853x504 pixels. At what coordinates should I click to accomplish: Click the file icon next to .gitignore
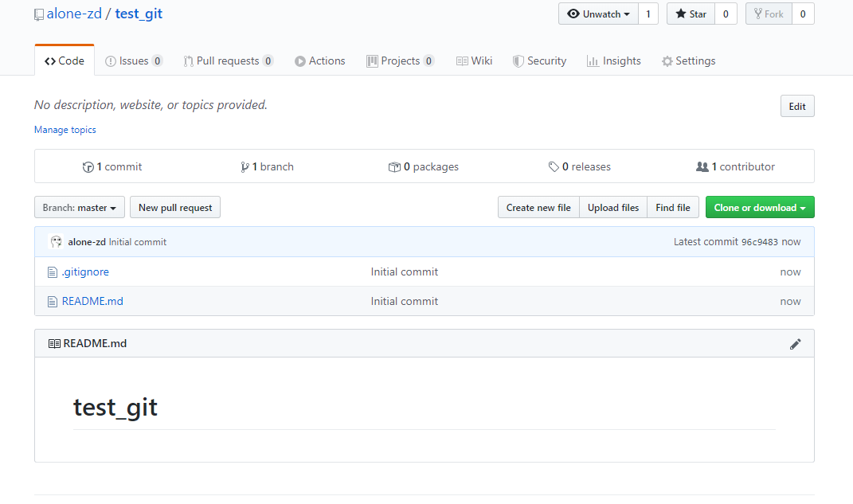coord(53,272)
